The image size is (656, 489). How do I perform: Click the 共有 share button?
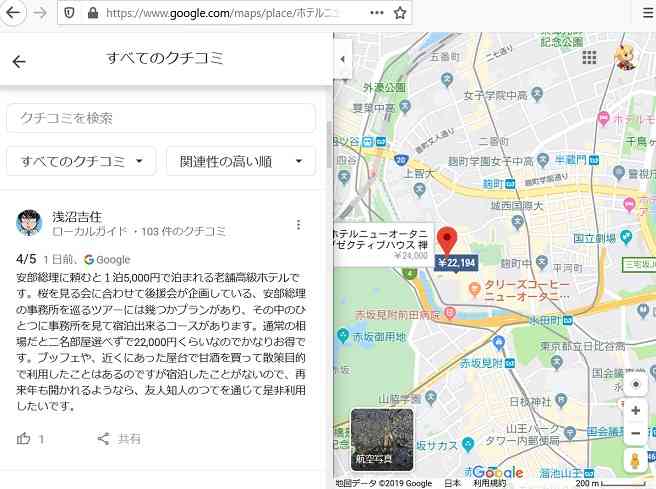pos(120,439)
